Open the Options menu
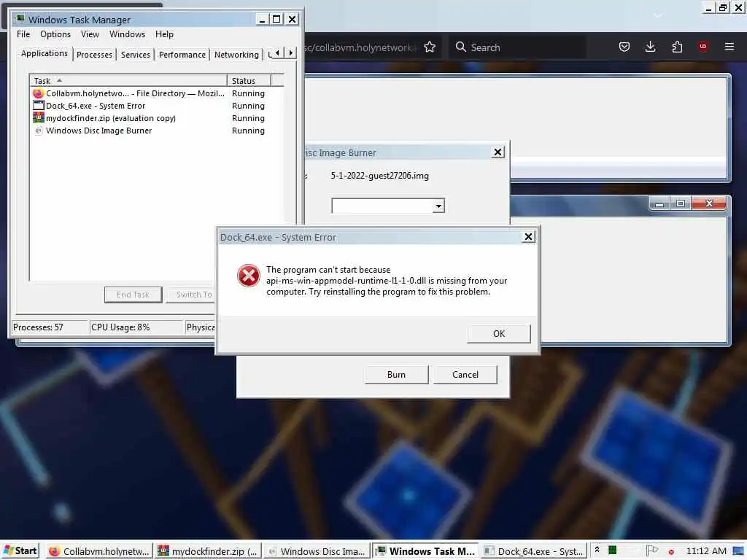 tap(55, 34)
